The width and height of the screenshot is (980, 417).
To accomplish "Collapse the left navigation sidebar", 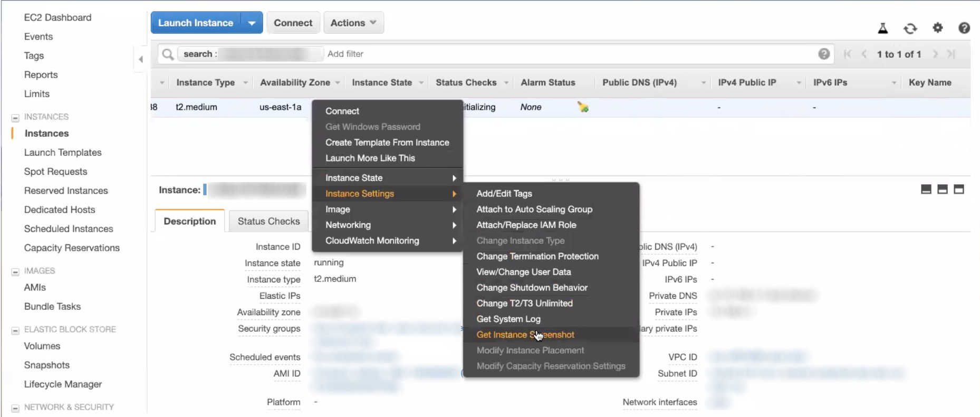I will [x=140, y=59].
